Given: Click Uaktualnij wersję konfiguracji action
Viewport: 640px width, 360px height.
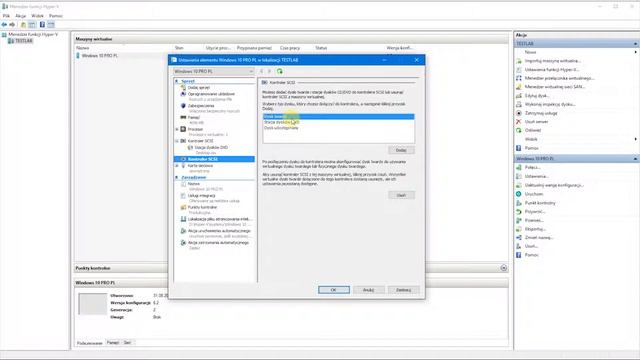Looking at the screenshot, I should (554, 185).
